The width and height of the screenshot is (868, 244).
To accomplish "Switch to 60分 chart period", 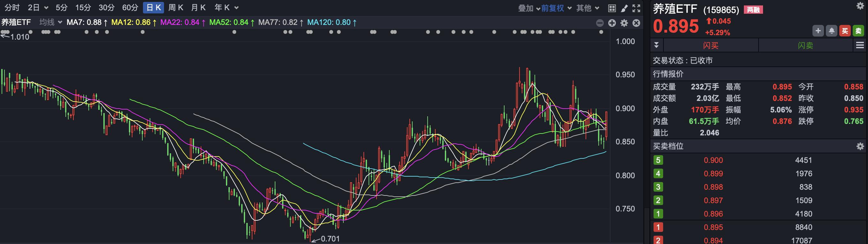I will pyautogui.click(x=130, y=8).
